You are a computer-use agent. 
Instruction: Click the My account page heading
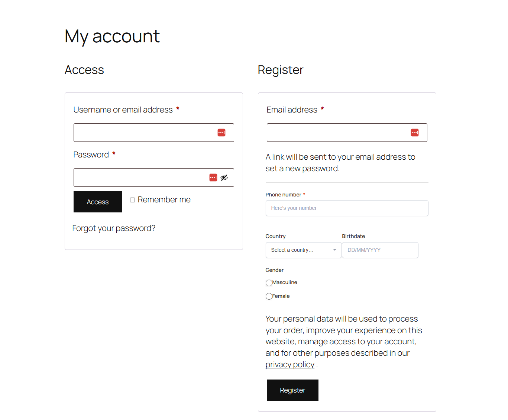[x=112, y=36]
